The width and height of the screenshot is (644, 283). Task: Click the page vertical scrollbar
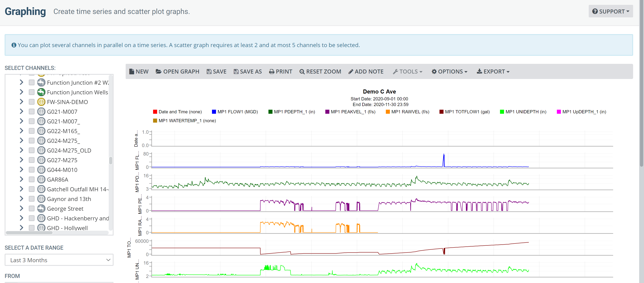click(642, 83)
